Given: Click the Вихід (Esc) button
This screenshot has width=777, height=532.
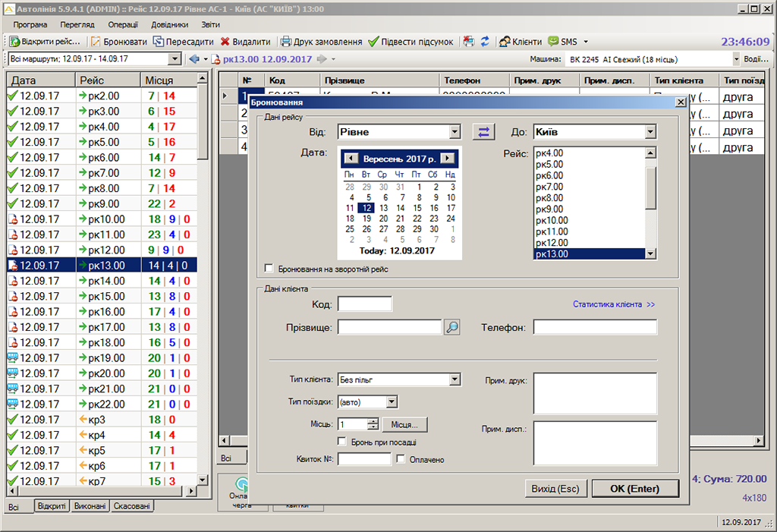Looking at the screenshot, I should (555, 489).
